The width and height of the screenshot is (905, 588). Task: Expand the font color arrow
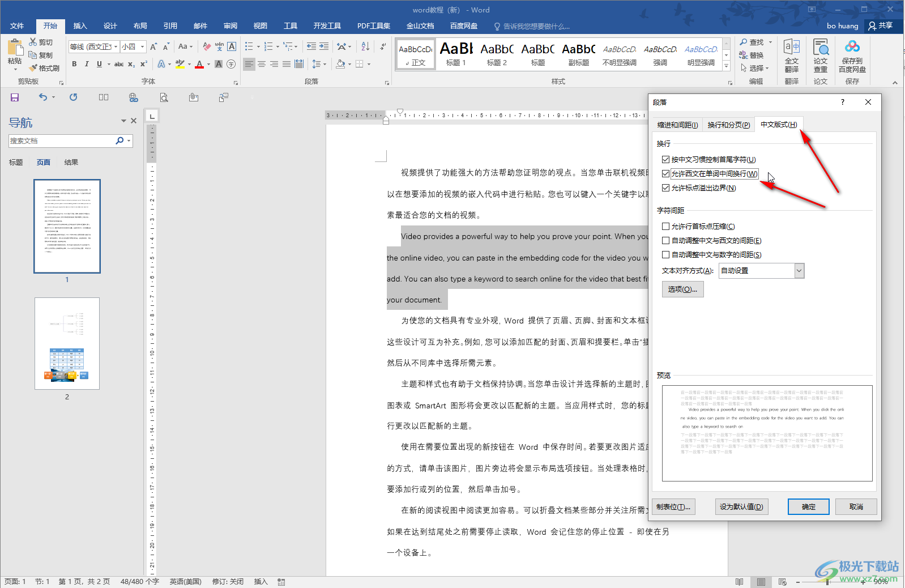208,64
